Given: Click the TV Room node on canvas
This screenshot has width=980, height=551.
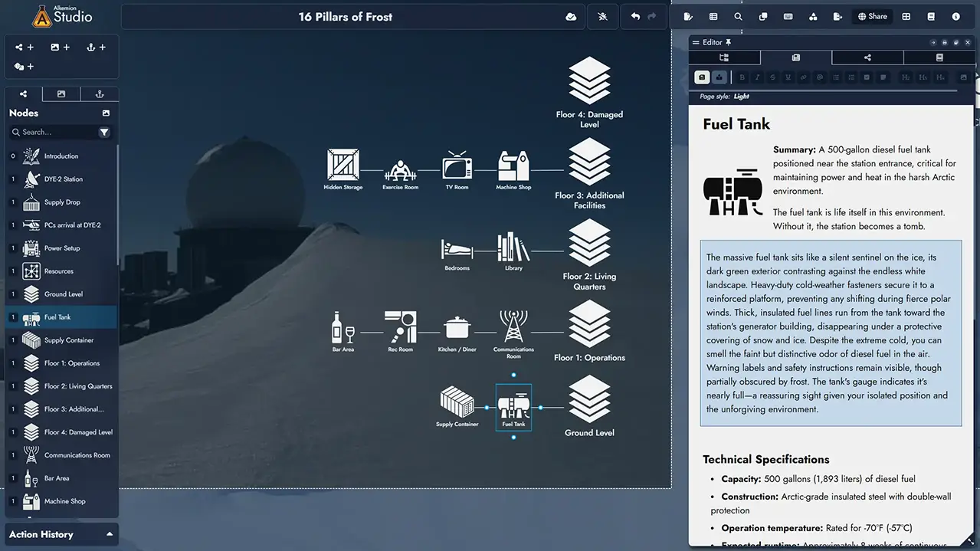Looking at the screenshot, I should [x=457, y=169].
